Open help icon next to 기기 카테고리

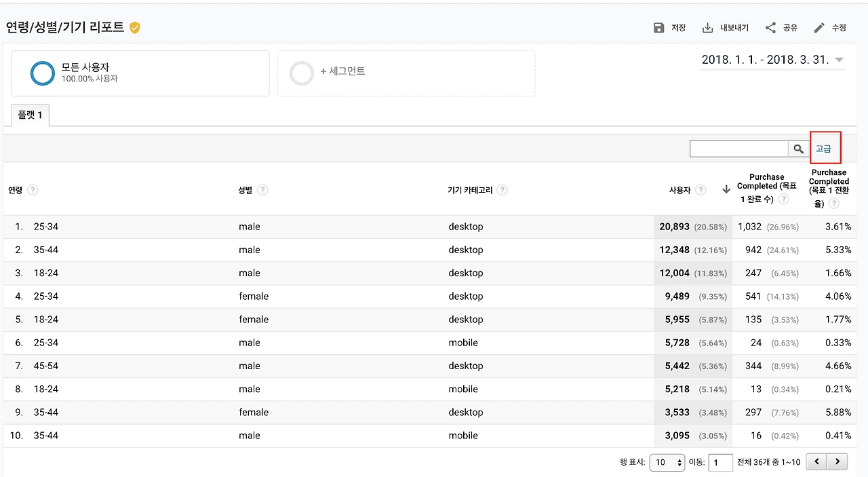502,190
